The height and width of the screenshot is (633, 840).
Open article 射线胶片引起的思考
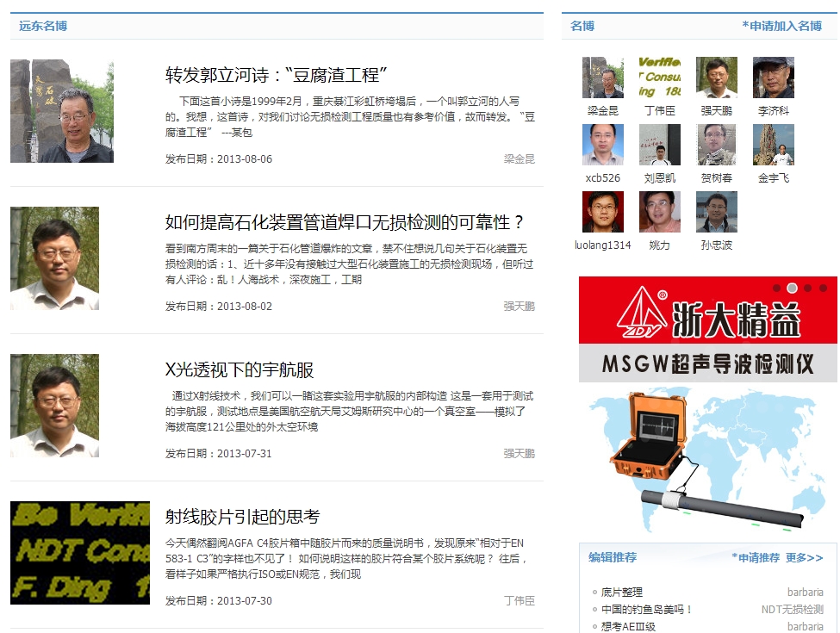point(242,517)
